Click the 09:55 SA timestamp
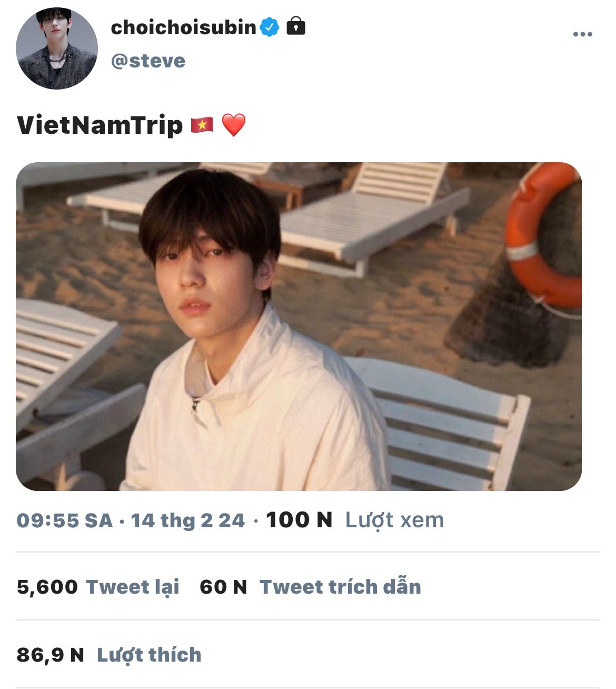Screen dimensions: 616x689 65,520
